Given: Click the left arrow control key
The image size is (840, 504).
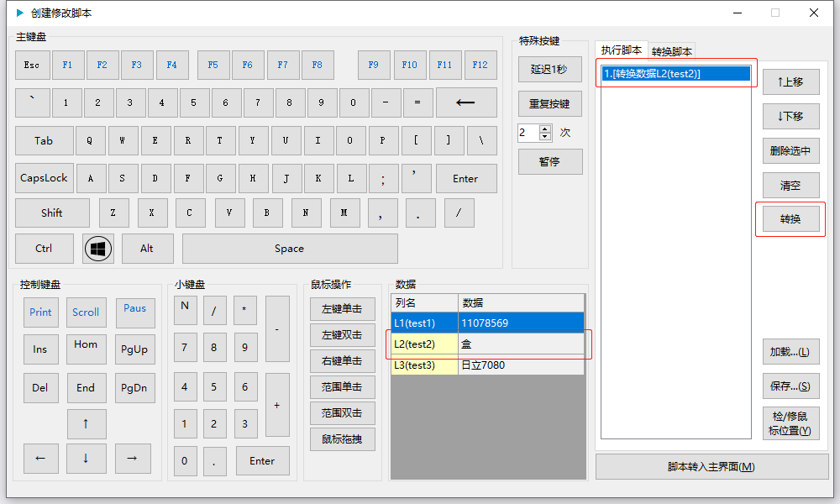Looking at the screenshot, I should (x=40, y=459).
